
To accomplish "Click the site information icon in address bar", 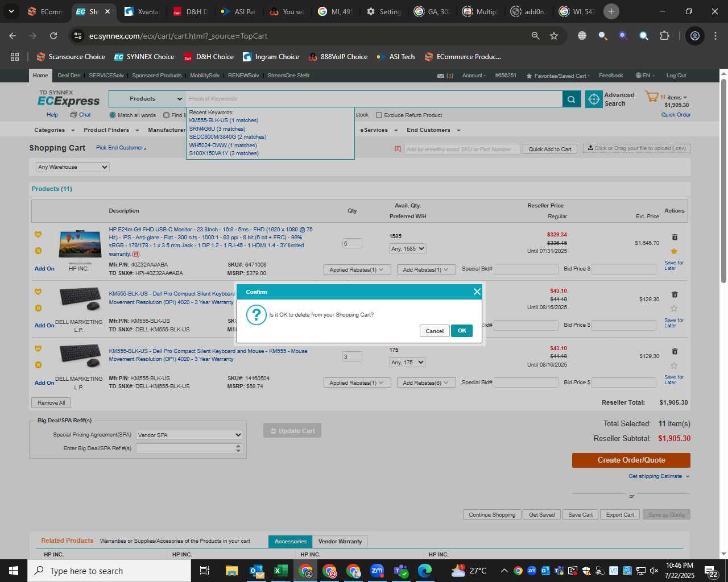I will (78, 36).
